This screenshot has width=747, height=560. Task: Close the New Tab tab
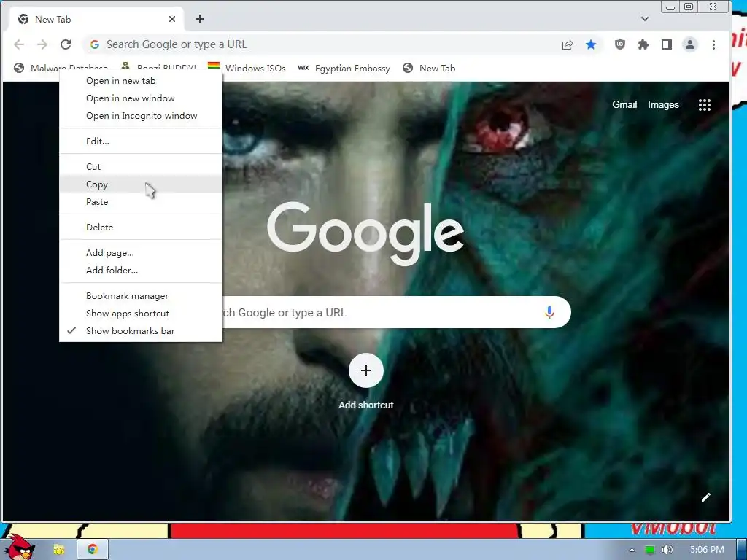pos(172,19)
